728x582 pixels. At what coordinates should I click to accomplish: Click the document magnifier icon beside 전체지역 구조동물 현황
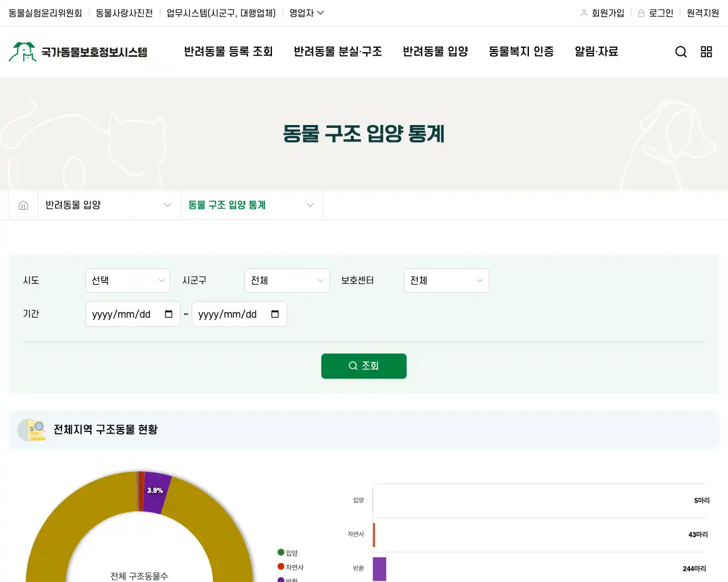[x=31, y=430]
